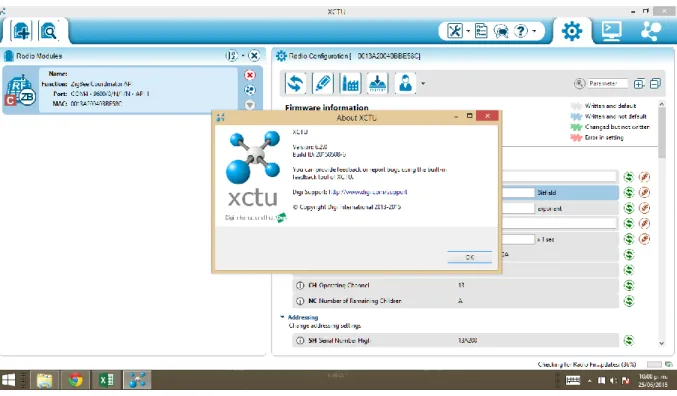Image resolution: width=677 pixels, height=396 pixels.
Task: Click the firmware update progress bar
Action: [654, 365]
